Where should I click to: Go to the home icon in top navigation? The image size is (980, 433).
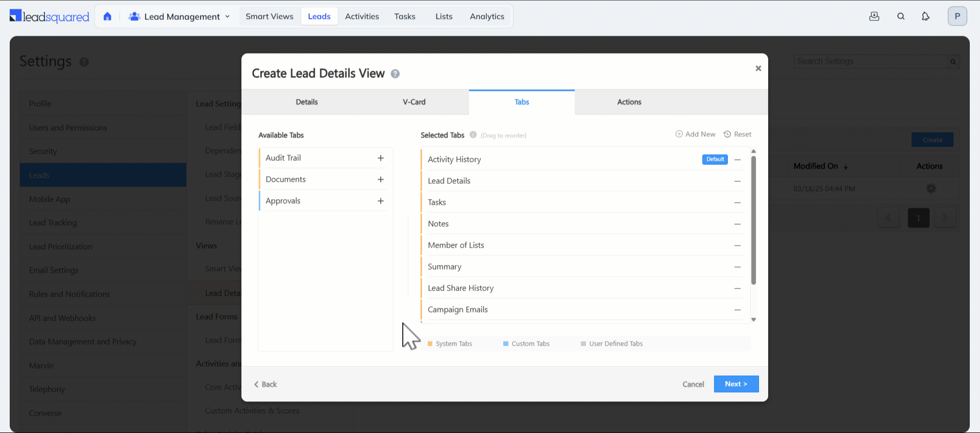pos(107,16)
